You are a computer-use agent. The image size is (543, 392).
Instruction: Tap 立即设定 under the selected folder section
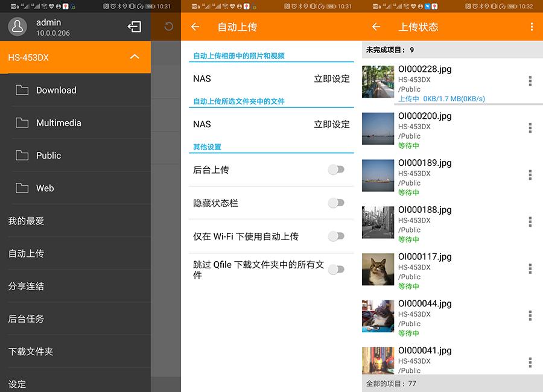[x=331, y=124]
